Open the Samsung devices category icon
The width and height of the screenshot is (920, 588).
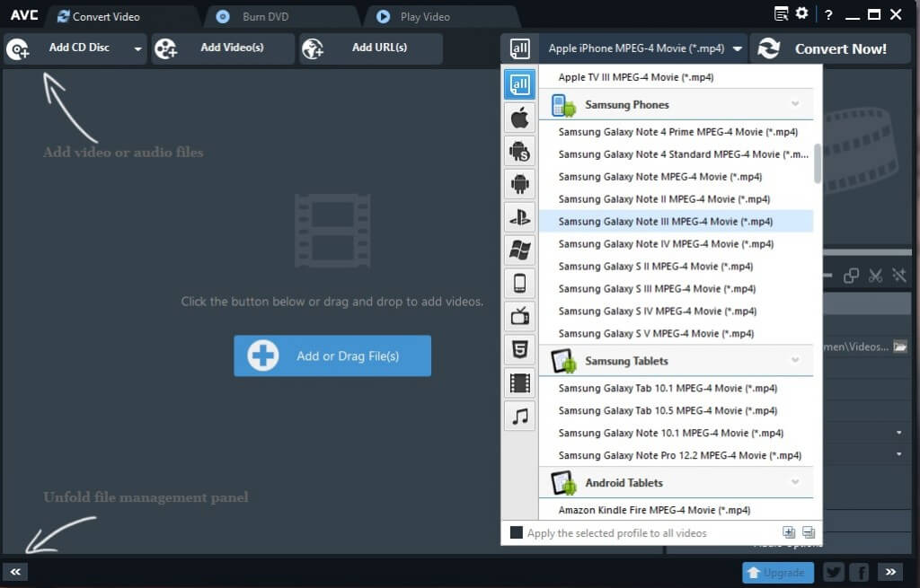pos(520,151)
